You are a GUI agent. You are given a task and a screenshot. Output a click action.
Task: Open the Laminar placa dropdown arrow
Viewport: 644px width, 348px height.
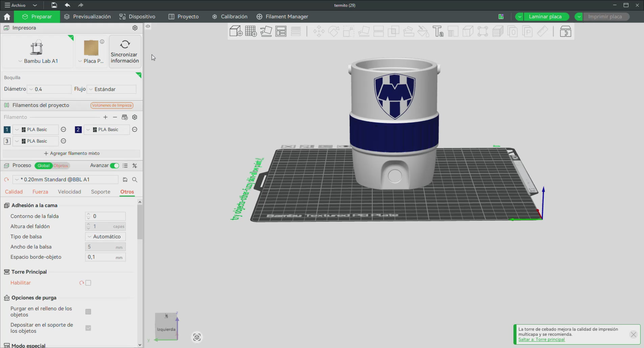[520, 17]
